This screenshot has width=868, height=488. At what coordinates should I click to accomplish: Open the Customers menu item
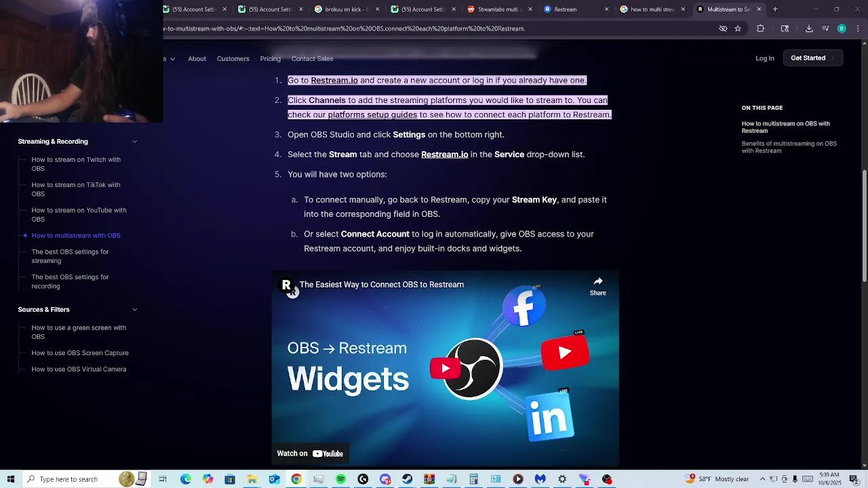click(x=233, y=59)
